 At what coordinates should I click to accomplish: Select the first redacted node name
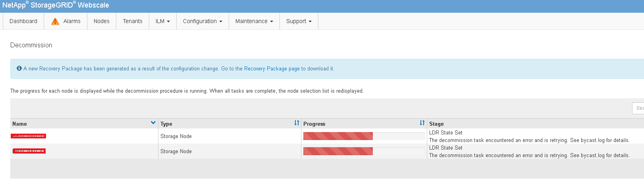29,136
